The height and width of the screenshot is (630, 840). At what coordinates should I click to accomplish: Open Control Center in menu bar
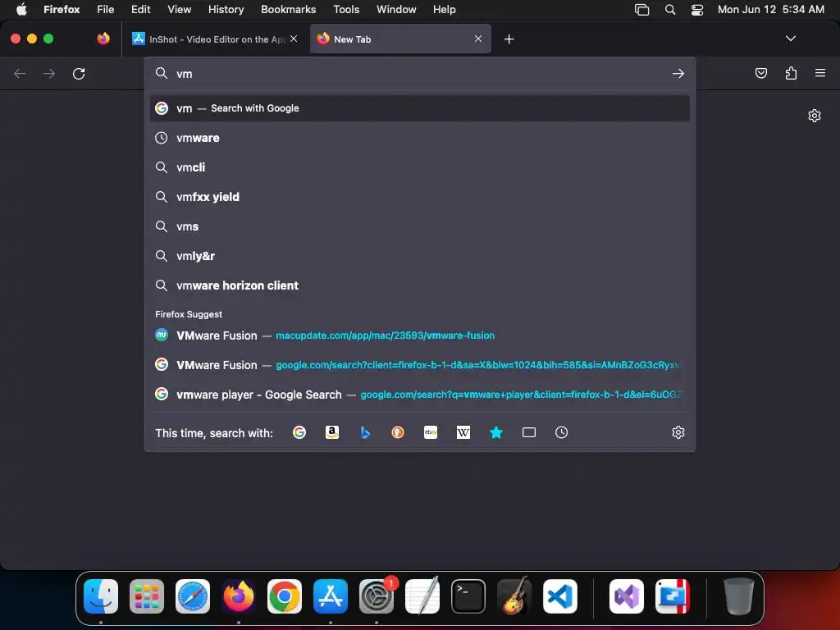(x=697, y=9)
